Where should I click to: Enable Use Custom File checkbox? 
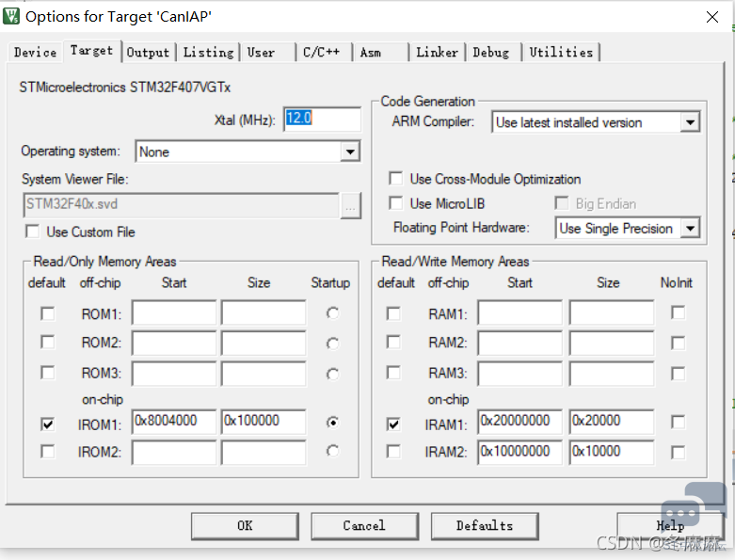point(33,232)
